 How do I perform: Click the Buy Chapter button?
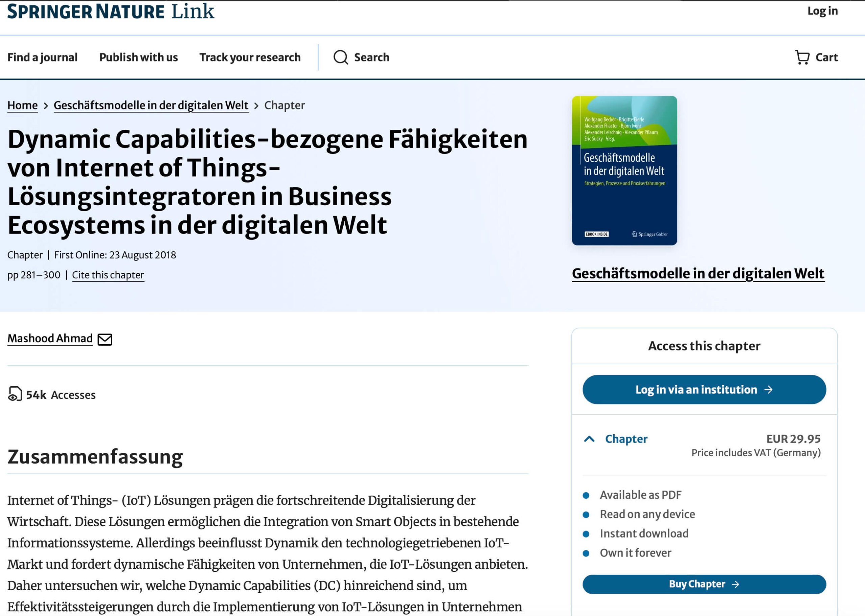[x=704, y=584]
